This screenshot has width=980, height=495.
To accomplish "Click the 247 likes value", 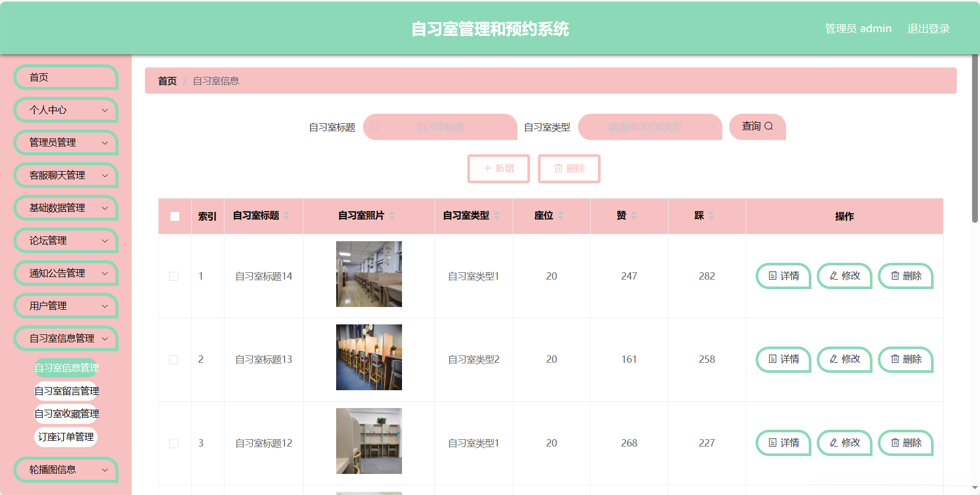I will 629,276.
